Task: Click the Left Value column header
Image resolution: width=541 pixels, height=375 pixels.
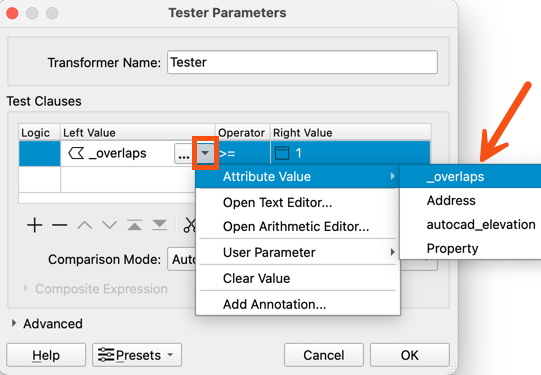Action: 138,132
